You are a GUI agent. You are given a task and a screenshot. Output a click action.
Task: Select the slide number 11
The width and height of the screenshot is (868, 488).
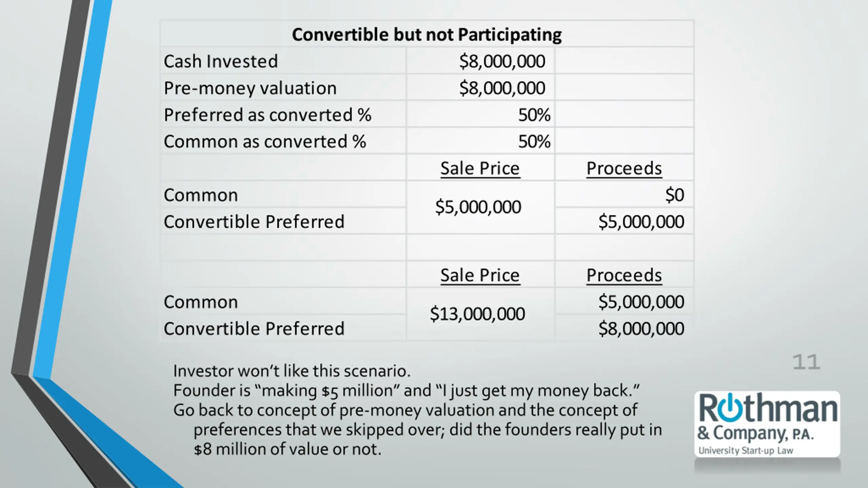pyautogui.click(x=806, y=362)
